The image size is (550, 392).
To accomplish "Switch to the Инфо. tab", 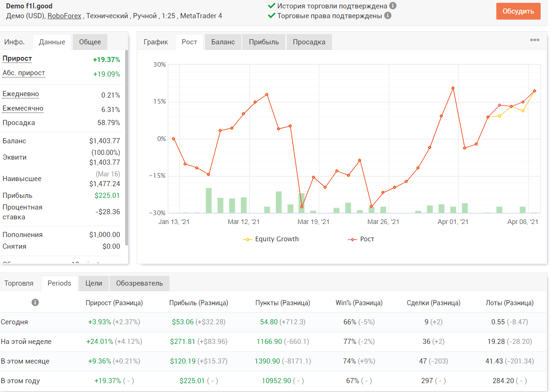I will coord(14,42).
